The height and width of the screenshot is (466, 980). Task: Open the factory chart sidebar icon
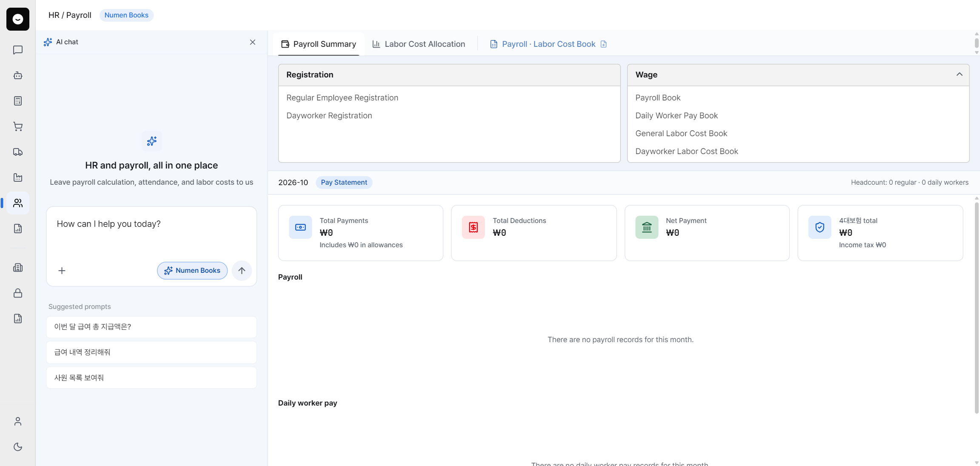[x=18, y=177]
